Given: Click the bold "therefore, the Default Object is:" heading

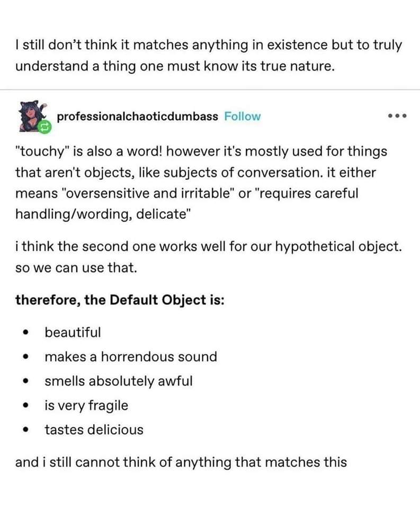Looking at the screenshot, I should pos(120,300).
